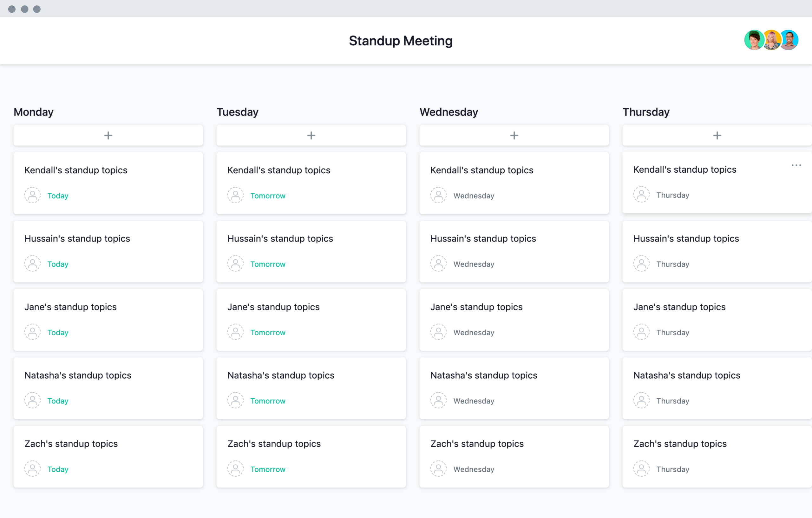812x518 pixels.
Task: Select the Monday column header
Action: coord(34,112)
